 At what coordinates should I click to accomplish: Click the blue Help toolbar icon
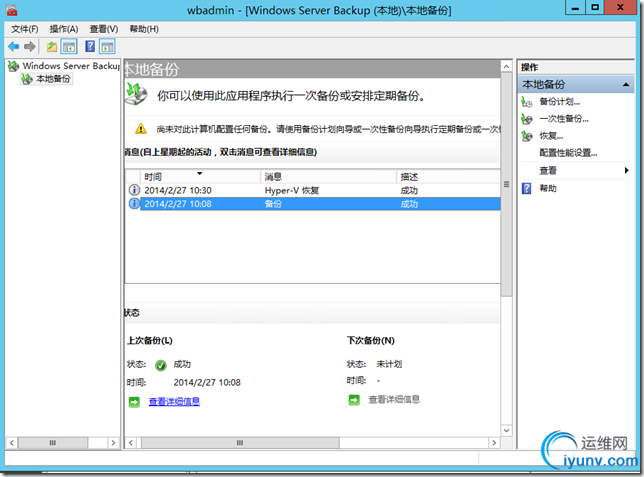[x=90, y=46]
